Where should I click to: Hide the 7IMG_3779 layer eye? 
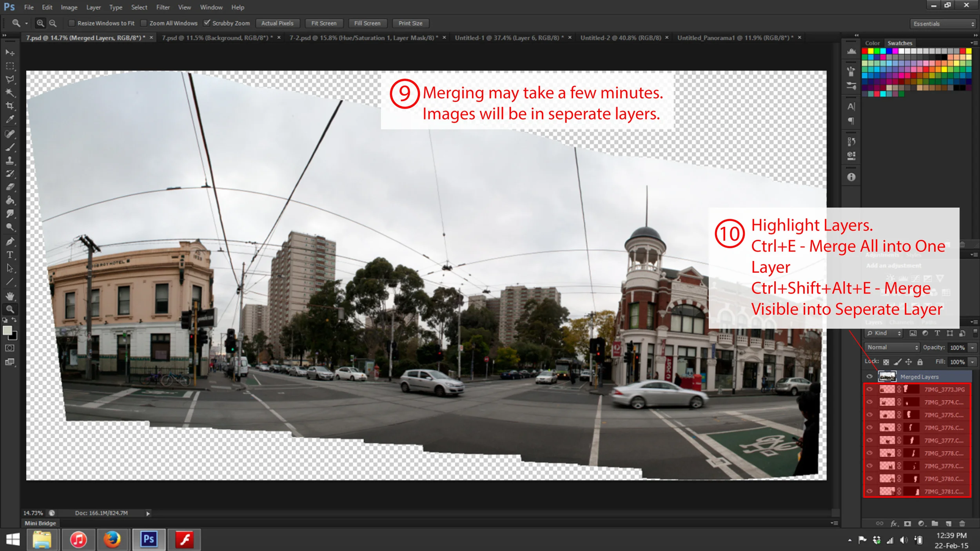(x=869, y=466)
